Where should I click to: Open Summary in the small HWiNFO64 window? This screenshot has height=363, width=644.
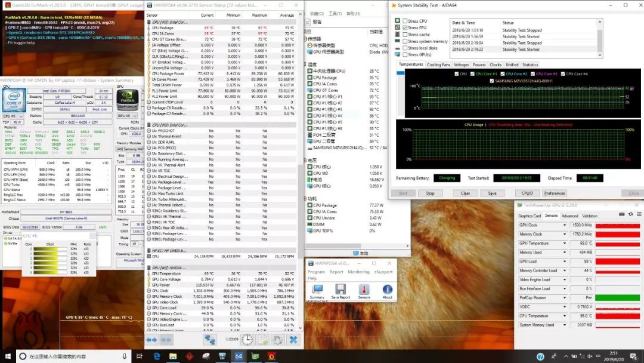click(x=317, y=291)
